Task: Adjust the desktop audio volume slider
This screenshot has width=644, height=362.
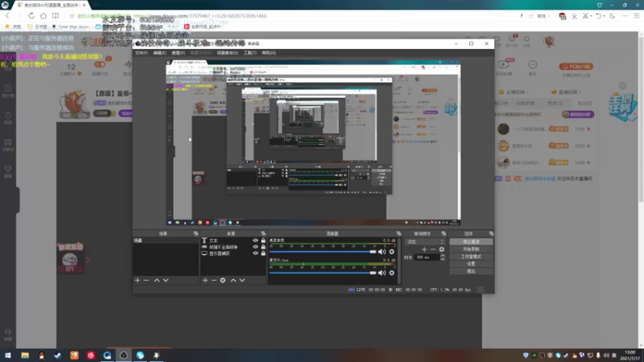Action: click(x=323, y=252)
